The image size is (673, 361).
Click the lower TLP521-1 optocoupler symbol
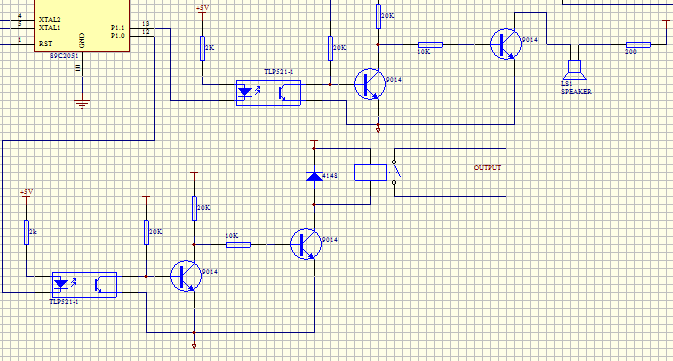(84, 285)
